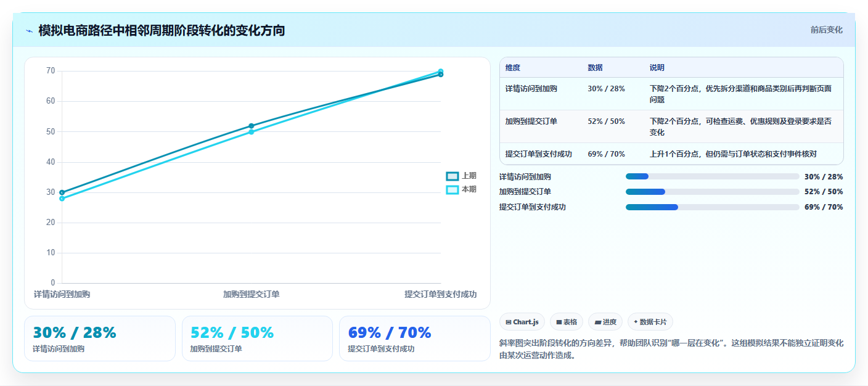
Task: Click y-axis tick label 70
Action: pos(51,71)
